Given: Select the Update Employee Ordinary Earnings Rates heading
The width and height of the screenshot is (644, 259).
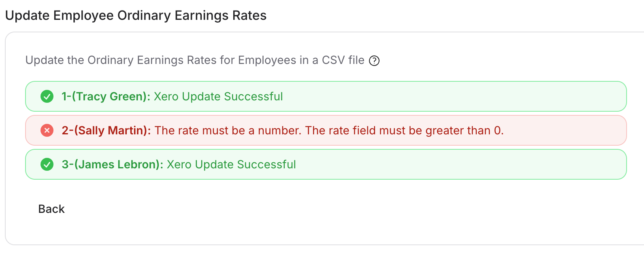Looking at the screenshot, I should 136,15.
